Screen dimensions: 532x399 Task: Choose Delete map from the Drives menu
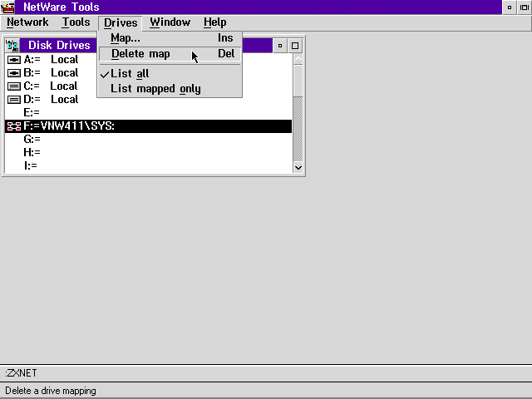[x=170, y=53]
